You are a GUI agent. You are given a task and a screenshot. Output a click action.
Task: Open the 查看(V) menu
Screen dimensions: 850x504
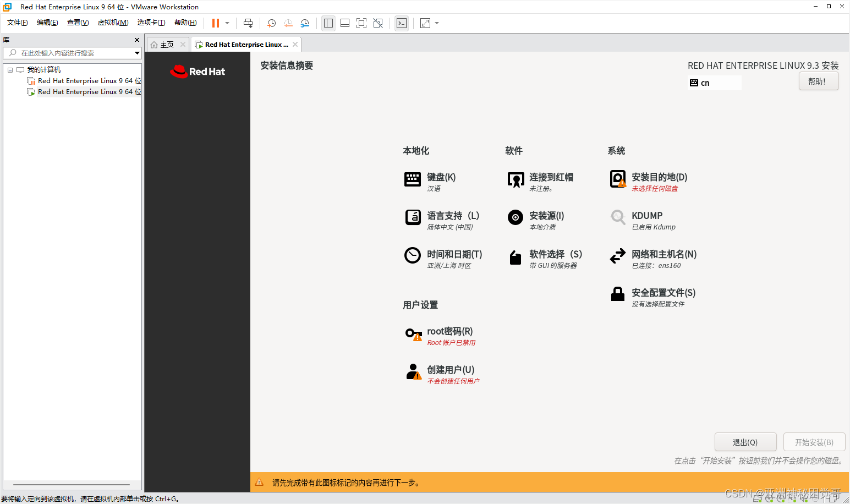coord(78,23)
